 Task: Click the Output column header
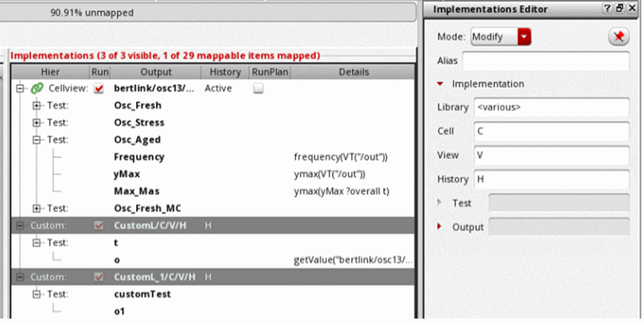[x=155, y=72]
